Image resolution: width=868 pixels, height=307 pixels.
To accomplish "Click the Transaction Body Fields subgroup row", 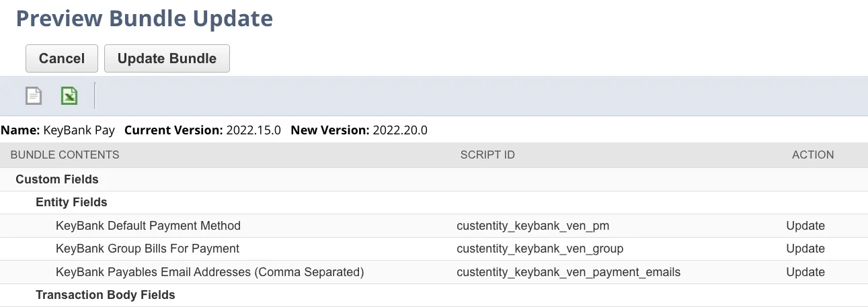I will pyautogui.click(x=434, y=295).
